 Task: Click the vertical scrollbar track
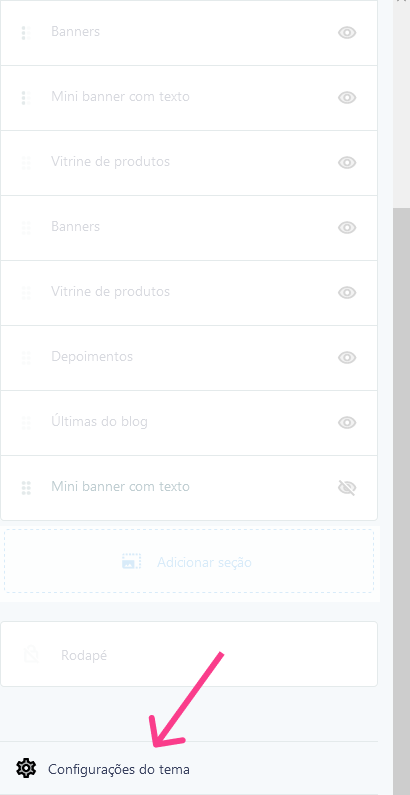pos(401,456)
